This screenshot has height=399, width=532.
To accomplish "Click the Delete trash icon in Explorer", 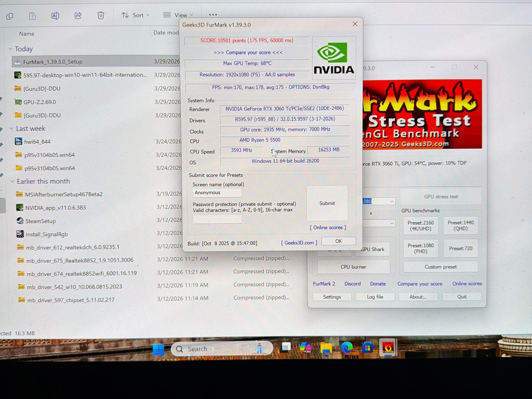I will click(x=101, y=15).
